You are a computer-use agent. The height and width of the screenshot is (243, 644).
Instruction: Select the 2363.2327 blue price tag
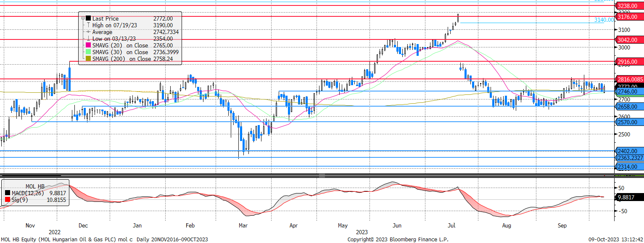click(629, 158)
